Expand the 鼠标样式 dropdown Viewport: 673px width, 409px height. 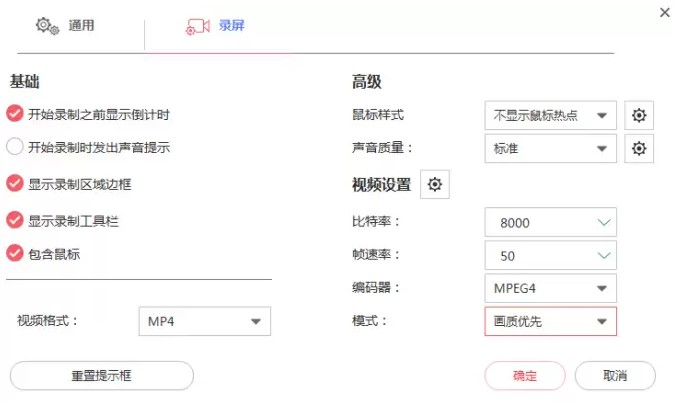(549, 115)
